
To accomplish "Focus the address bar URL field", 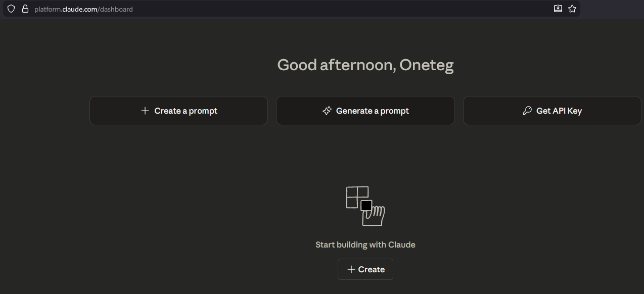I will 303,9.
